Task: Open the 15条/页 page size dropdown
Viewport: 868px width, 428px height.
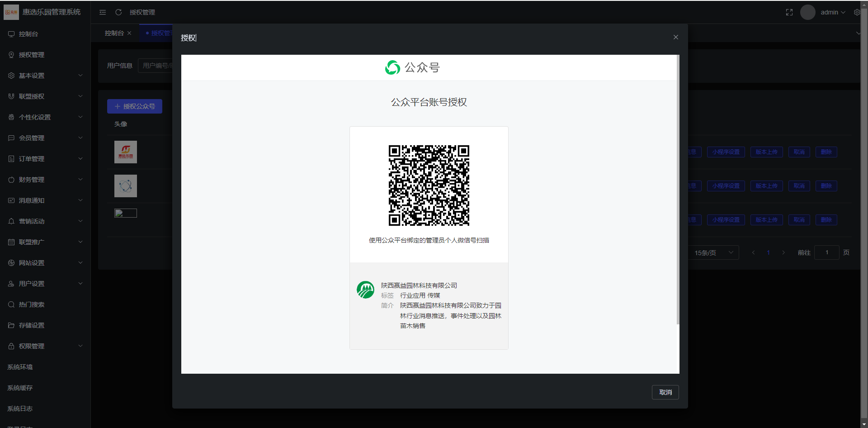Action: point(714,252)
